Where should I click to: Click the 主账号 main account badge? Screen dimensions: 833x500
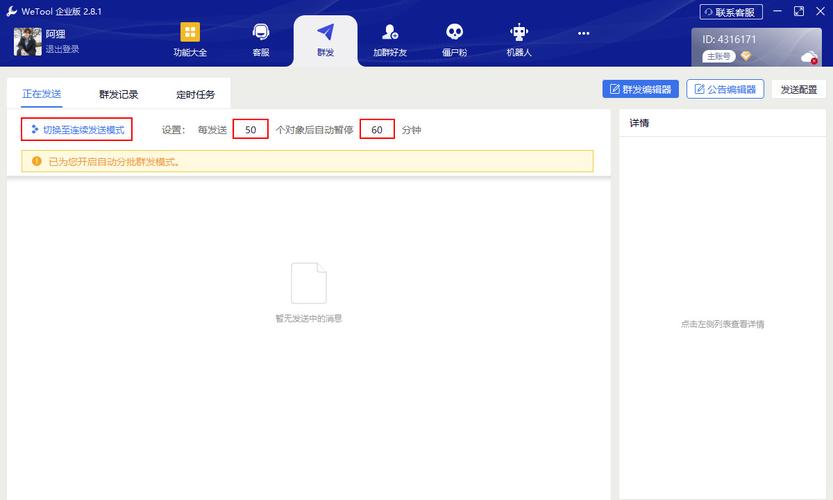(719, 56)
